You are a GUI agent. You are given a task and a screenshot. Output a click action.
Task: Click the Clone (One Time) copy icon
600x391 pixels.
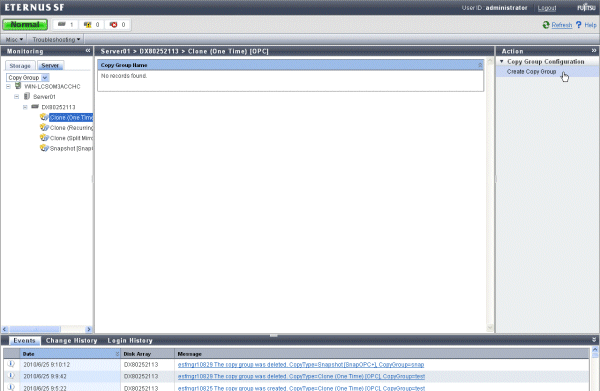point(44,117)
